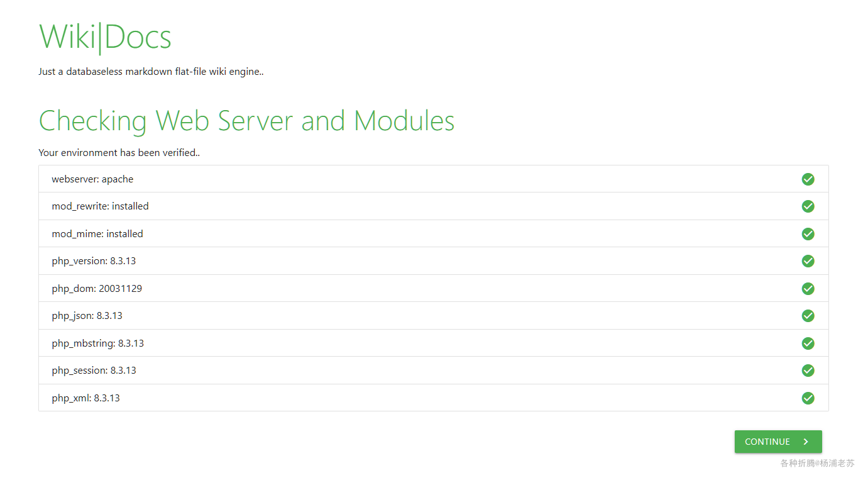Click the green checkmark beside php_mbstring: 8.3.13

tap(808, 343)
